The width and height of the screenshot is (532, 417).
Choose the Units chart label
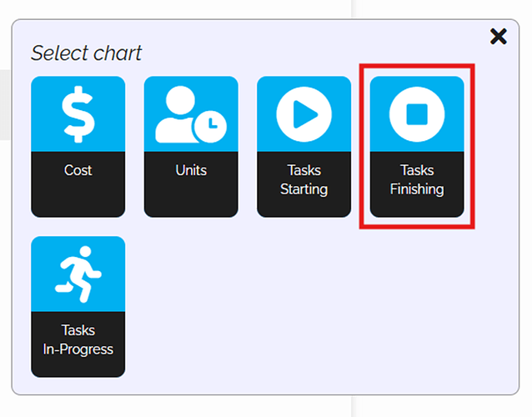tap(191, 170)
